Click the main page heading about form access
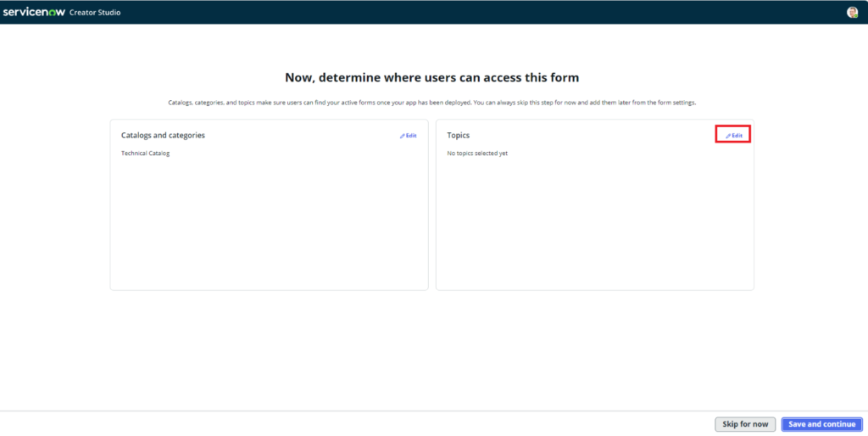 pyautogui.click(x=432, y=77)
